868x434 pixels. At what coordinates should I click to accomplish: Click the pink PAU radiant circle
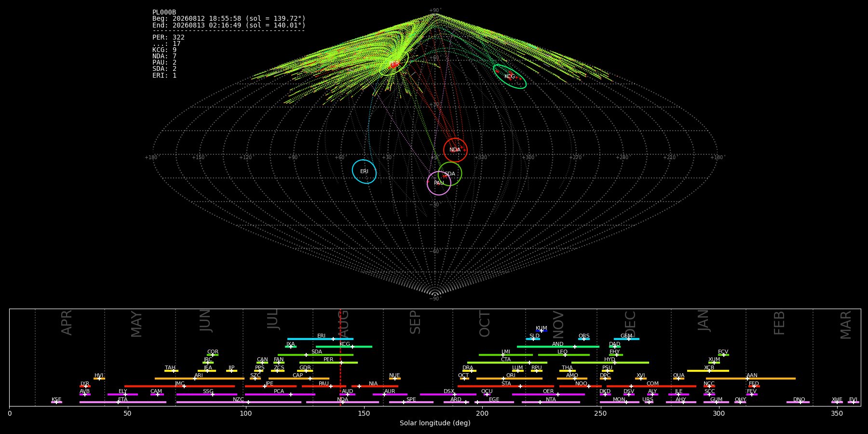[x=439, y=183]
